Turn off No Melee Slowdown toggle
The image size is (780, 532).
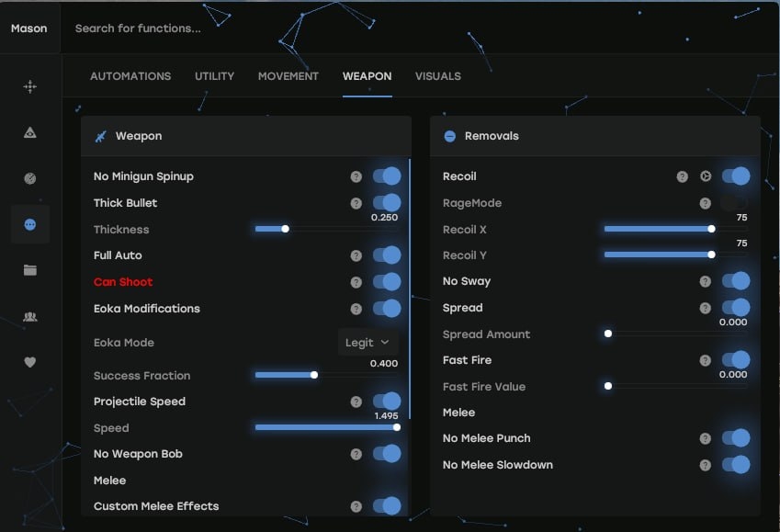point(736,465)
